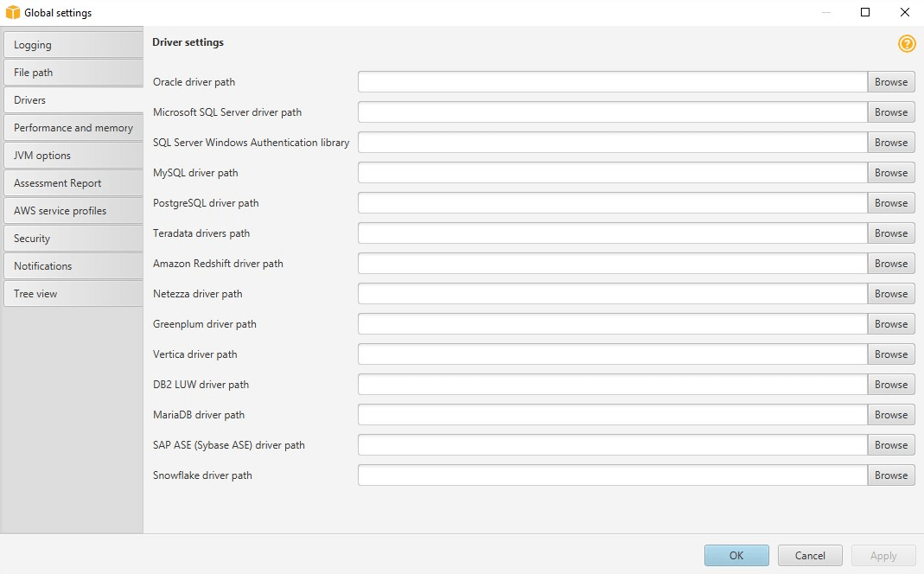Open the help icon on Driver settings

click(906, 43)
